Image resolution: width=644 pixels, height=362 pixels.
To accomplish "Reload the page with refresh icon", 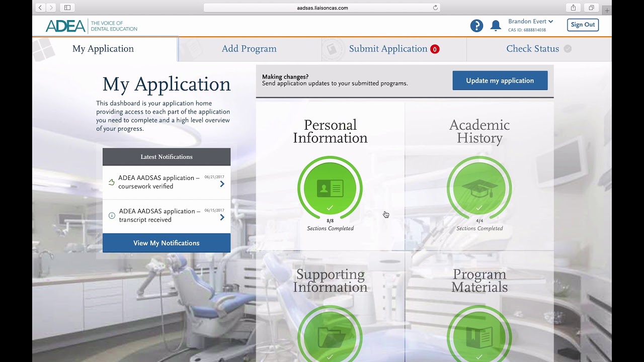I will point(435,8).
